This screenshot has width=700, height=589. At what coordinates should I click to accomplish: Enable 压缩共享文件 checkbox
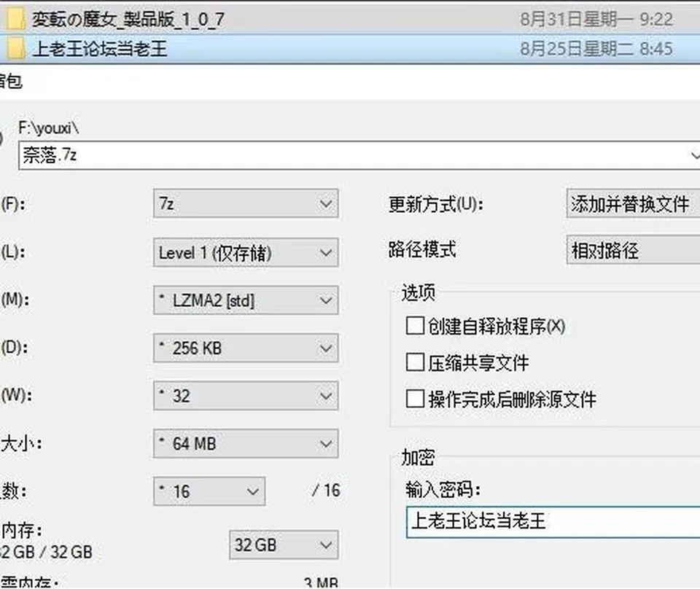tap(415, 362)
